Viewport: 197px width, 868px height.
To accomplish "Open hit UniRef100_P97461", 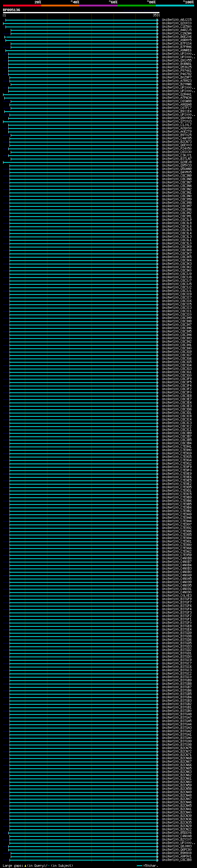I will [177, 71].
